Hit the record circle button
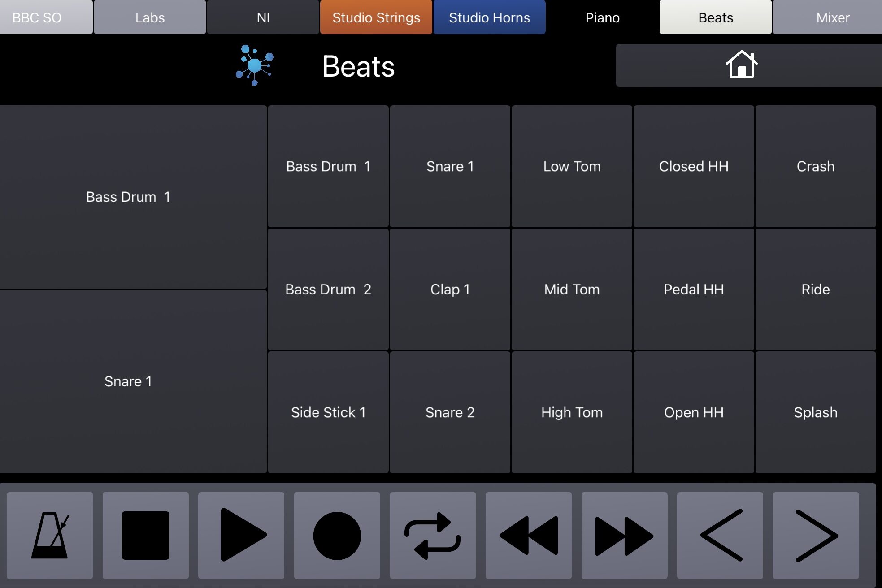882x588 pixels. click(337, 535)
